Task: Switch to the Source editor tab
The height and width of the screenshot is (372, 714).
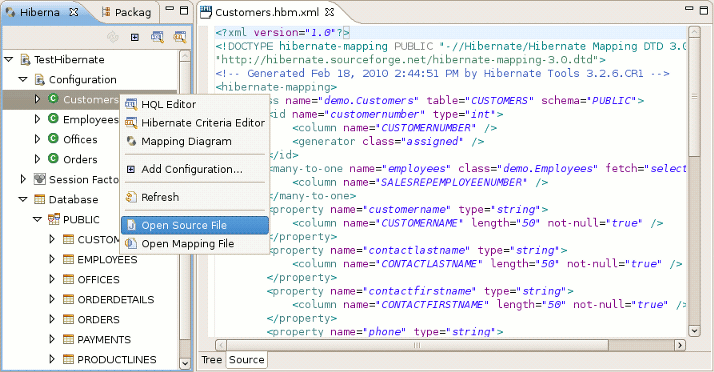Action: pyautogui.click(x=246, y=360)
